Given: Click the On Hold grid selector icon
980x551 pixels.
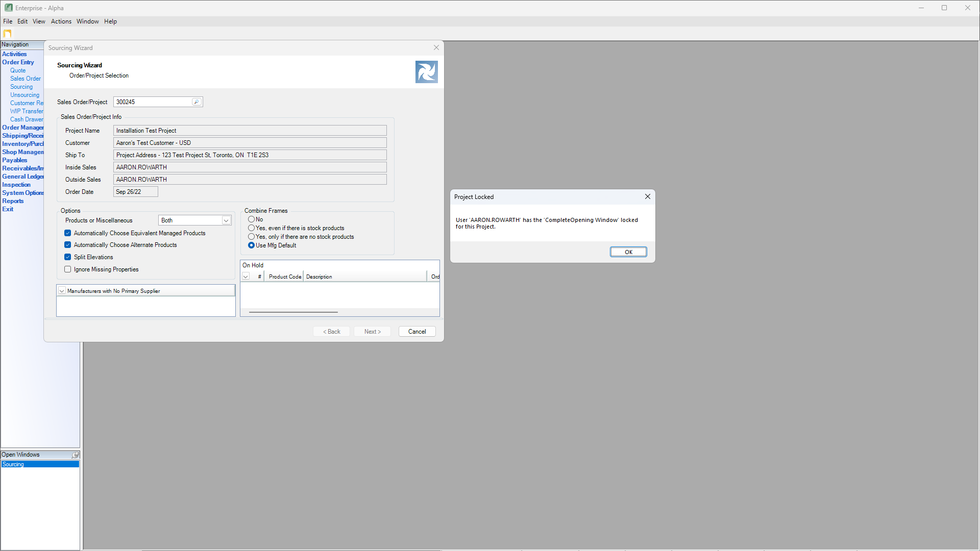Looking at the screenshot, I should point(246,277).
